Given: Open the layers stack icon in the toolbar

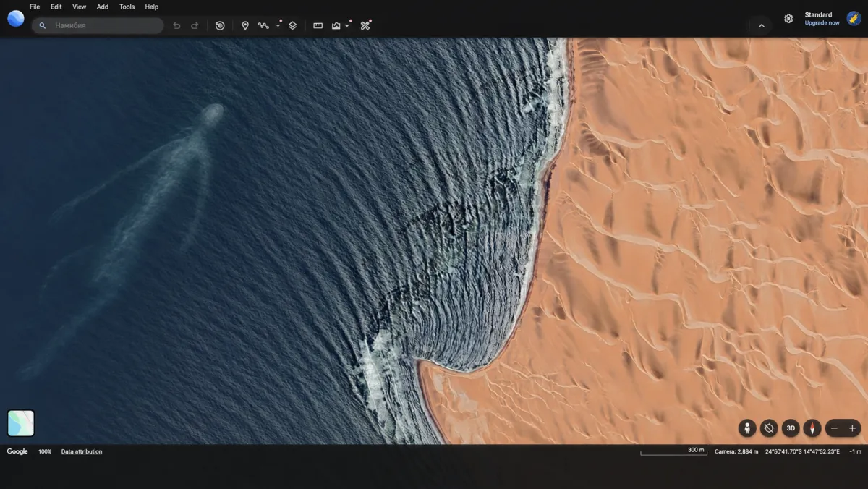Looking at the screenshot, I should [x=292, y=25].
